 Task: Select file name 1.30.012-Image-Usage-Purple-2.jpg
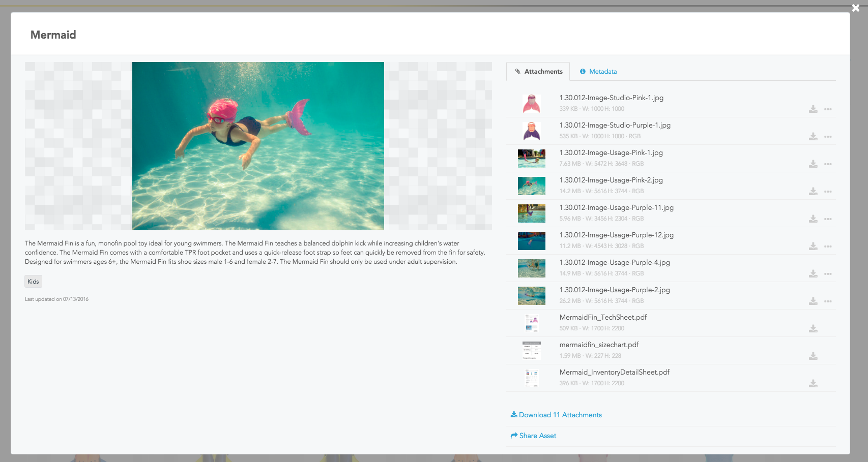tap(615, 290)
